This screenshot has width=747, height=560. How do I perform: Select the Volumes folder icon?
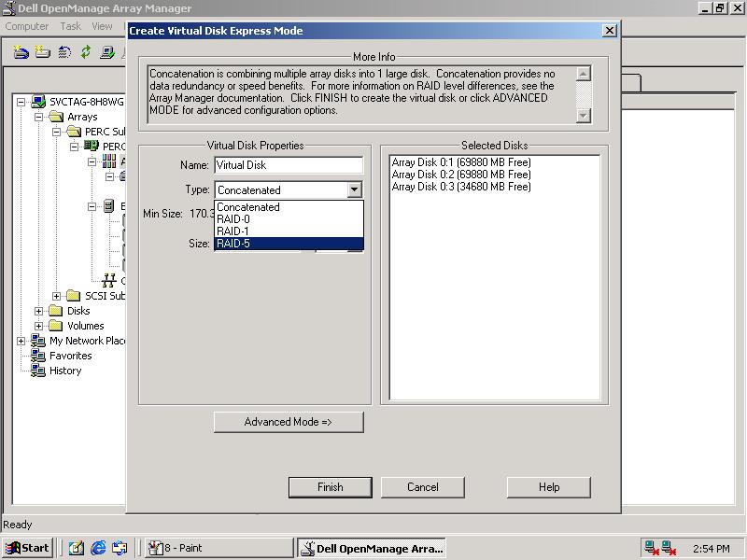click(x=56, y=326)
